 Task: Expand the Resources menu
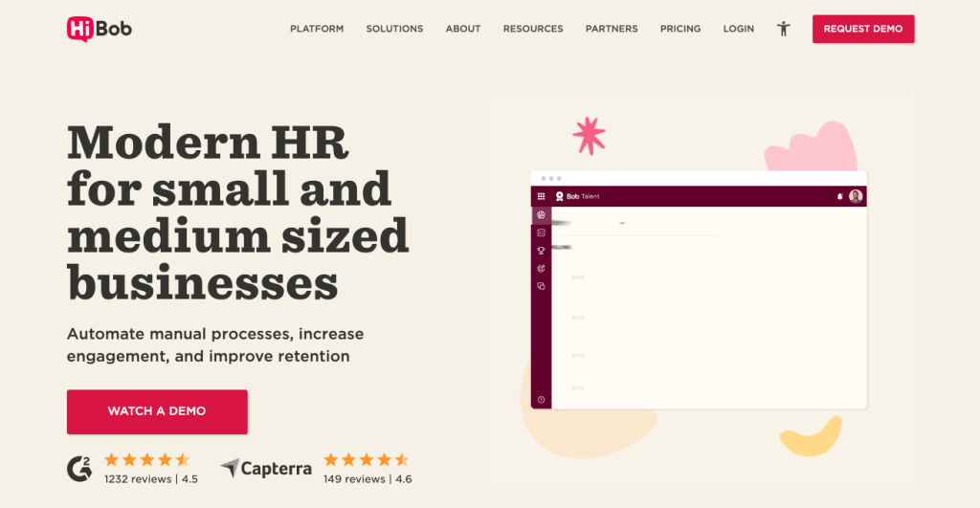click(533, 29)
